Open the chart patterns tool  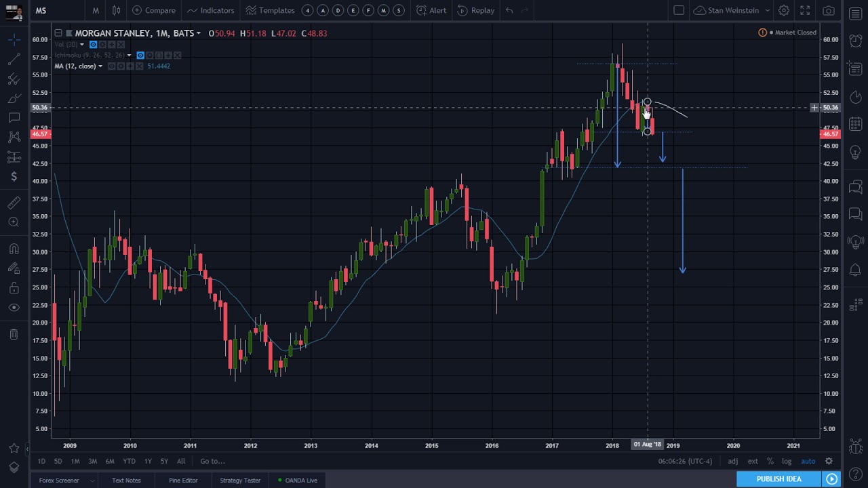tap(14, 138)
